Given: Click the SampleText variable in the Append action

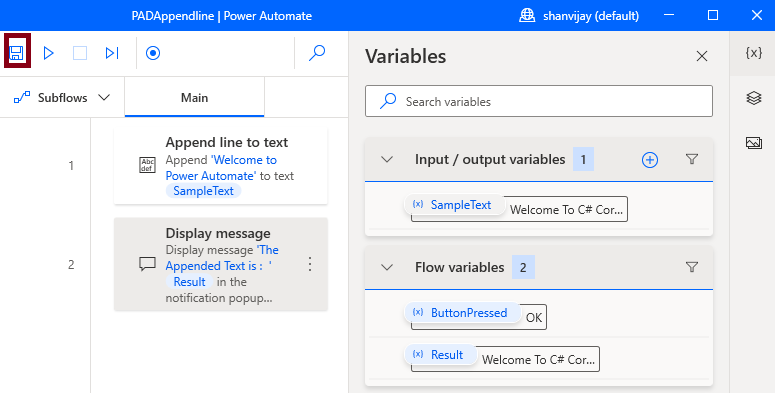Looking at the screenshot, I should pyautogui.click(x=203, y=191).
